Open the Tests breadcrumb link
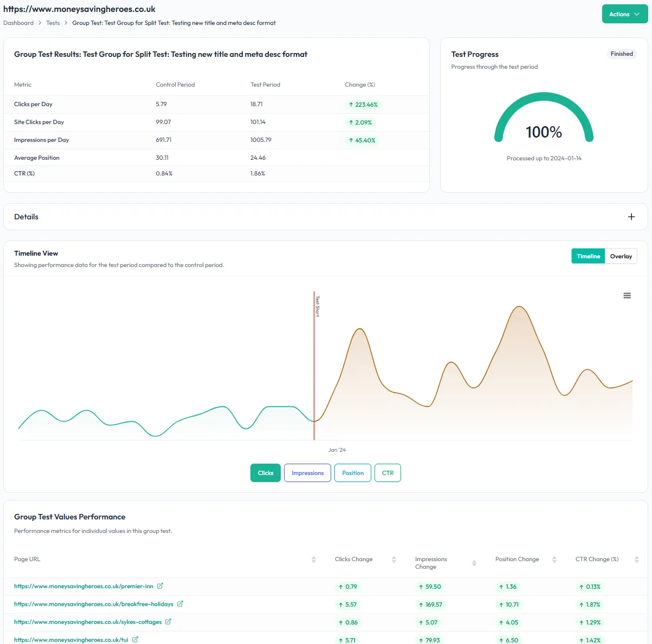This screenshot has height=644, width=652. click(x=53, y=23)
